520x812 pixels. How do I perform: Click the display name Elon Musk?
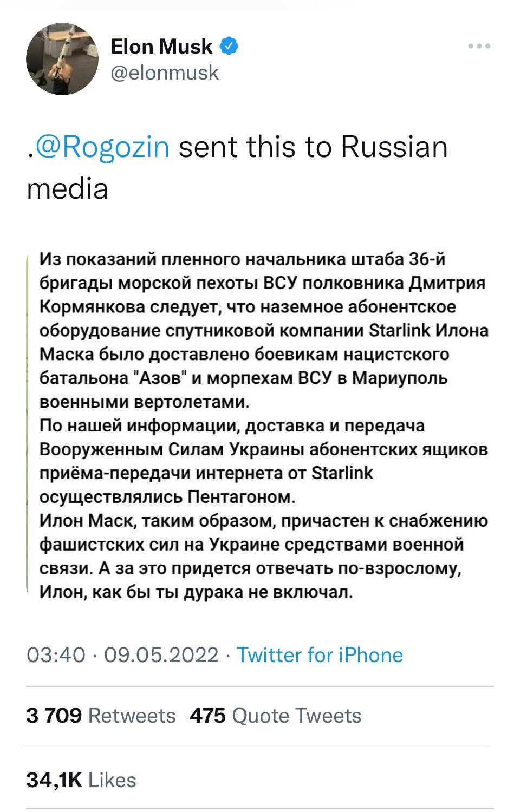coord(161,47)
